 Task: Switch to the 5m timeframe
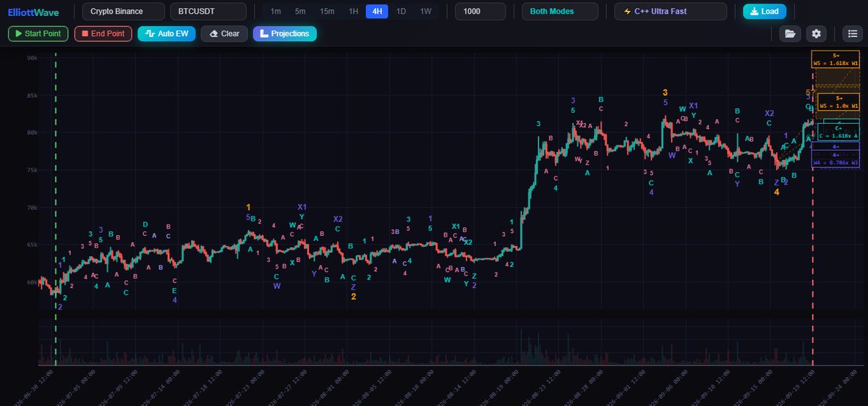point(300,12)
